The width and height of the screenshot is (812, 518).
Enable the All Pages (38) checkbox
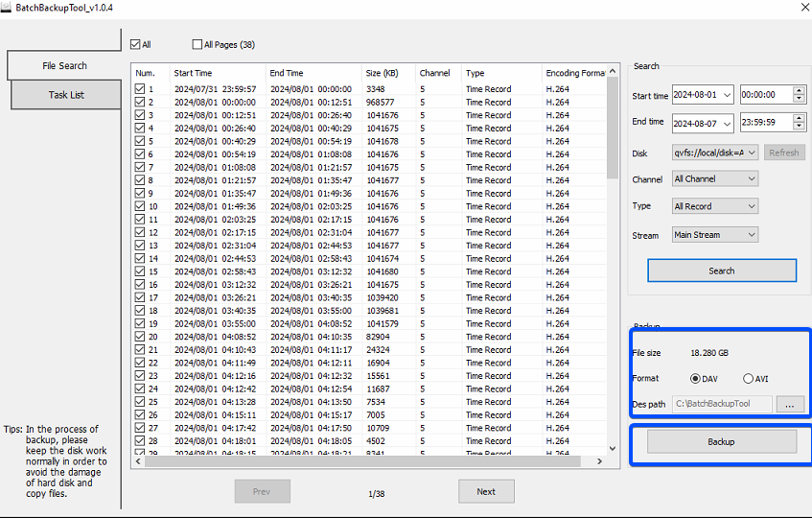pyautogui.click(x=197, y=44)
